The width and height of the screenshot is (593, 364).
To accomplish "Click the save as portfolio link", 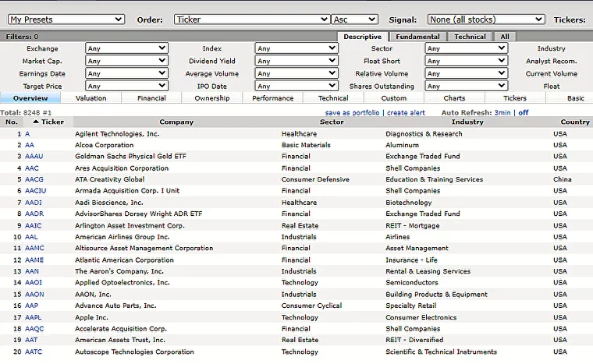I will [x=352, y=113].
